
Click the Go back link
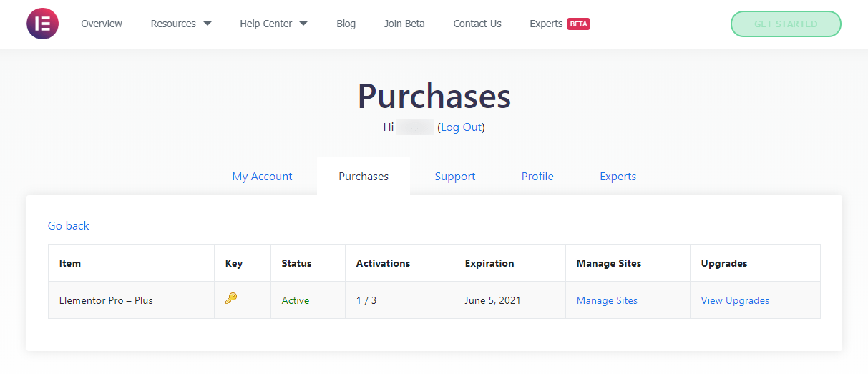pyautogui.click(x=69, y=226)
